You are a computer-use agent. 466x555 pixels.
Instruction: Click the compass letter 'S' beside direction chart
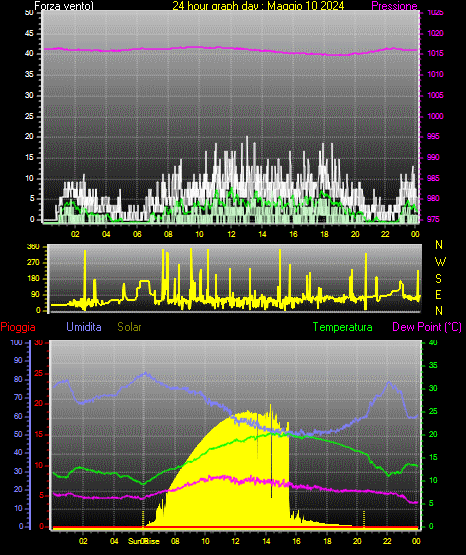(438, 279)
